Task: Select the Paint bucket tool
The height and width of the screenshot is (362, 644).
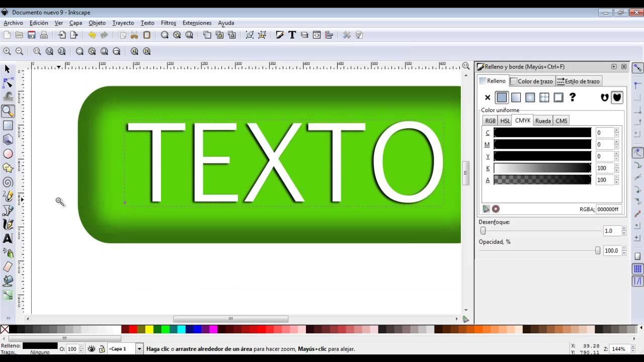Action: click(x=8, y=281)
